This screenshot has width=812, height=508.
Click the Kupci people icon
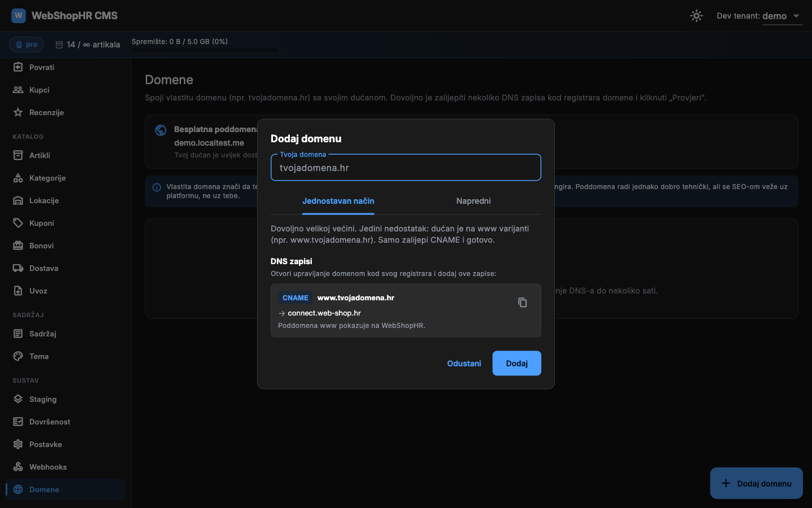click(18, 90)
